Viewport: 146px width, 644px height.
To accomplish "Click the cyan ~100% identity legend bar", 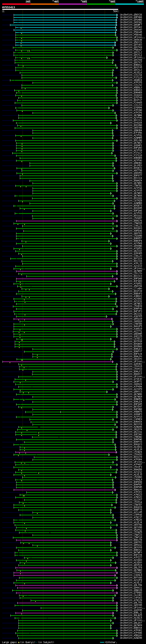I will 130,4.
